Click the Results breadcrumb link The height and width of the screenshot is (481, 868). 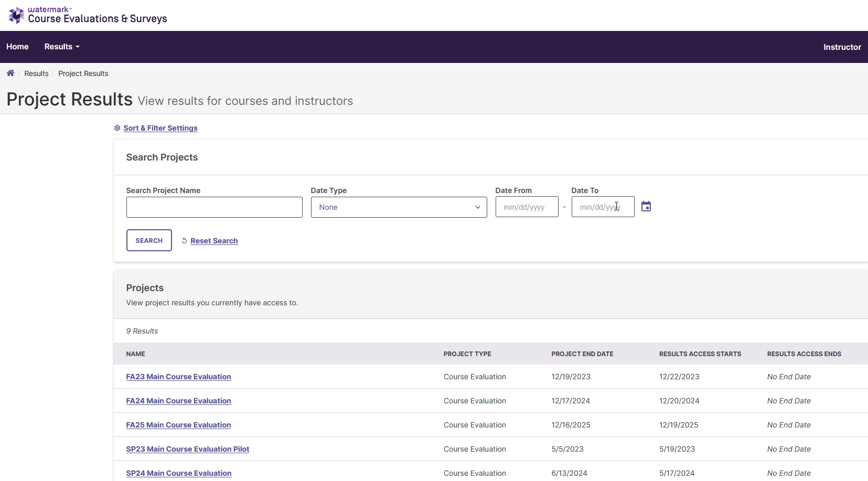pyautogui.click(x=36, y=73)
